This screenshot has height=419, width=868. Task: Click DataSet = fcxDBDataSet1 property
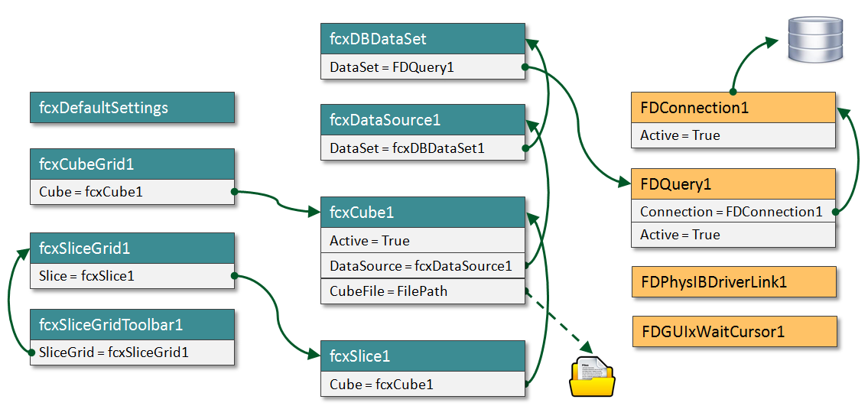click(423, 148)
